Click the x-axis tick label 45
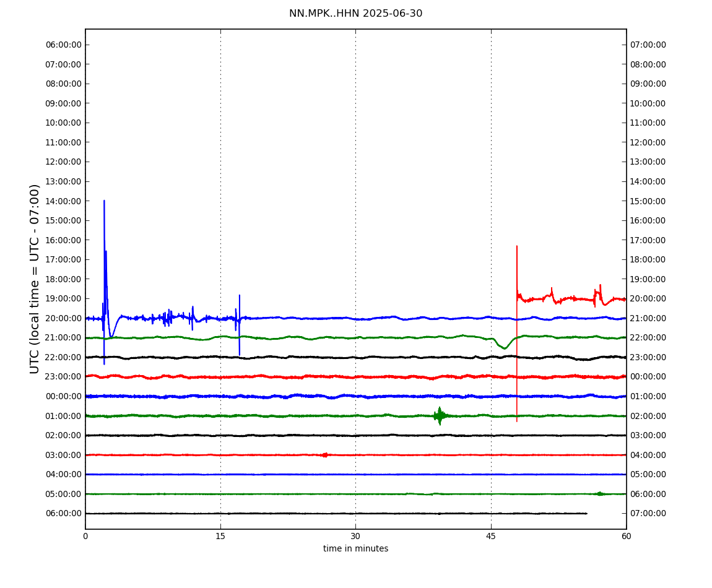The height and width of the screenshot is (588, 712). [491, 536]
